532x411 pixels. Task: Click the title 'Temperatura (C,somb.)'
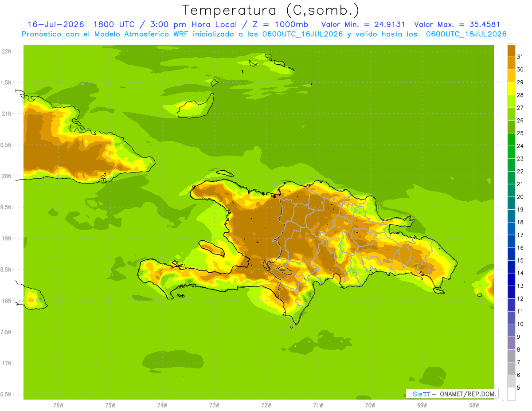tap(270, 10)
